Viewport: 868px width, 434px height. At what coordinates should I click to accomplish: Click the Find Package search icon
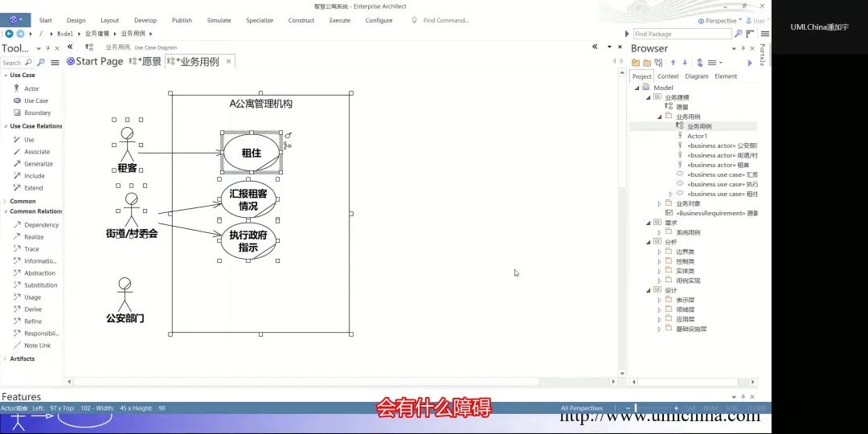coord(738,34)
